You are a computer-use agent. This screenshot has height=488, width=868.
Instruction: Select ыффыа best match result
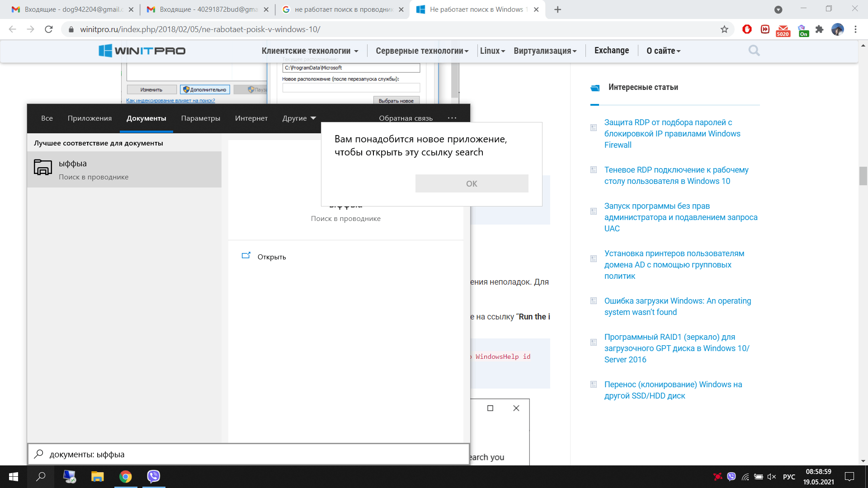[x=124, y=169]
